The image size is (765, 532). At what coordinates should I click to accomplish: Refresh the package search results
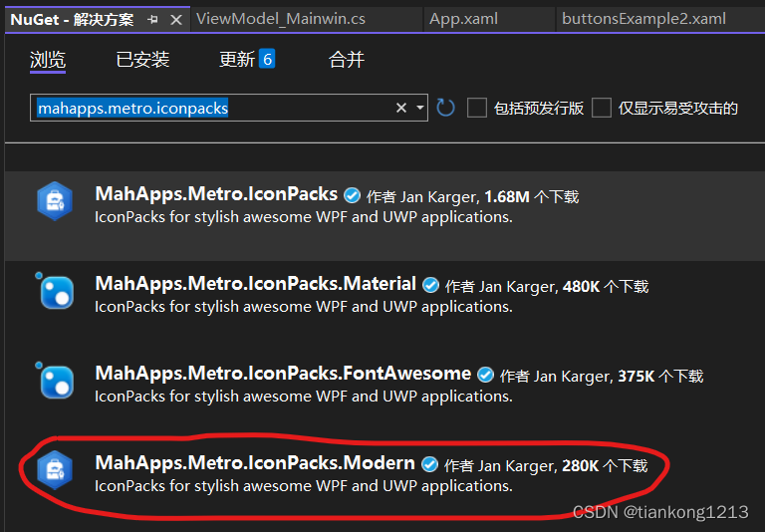point(445,108)
